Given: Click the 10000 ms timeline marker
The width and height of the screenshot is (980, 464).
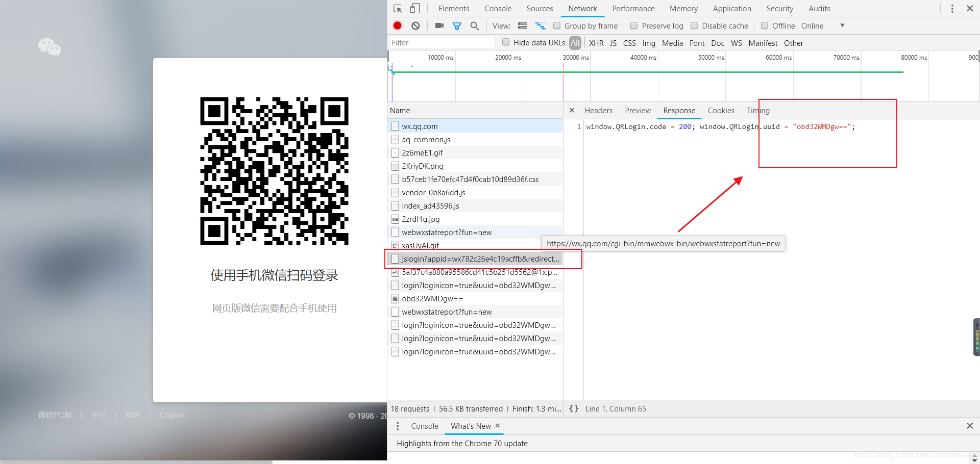Looking at the screenshot, I should (440, 58).
